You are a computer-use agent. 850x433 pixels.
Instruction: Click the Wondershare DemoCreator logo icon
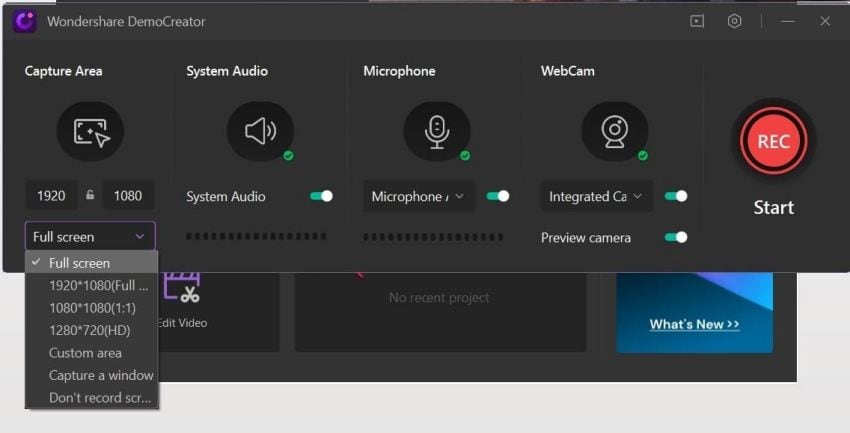(24, 22)
